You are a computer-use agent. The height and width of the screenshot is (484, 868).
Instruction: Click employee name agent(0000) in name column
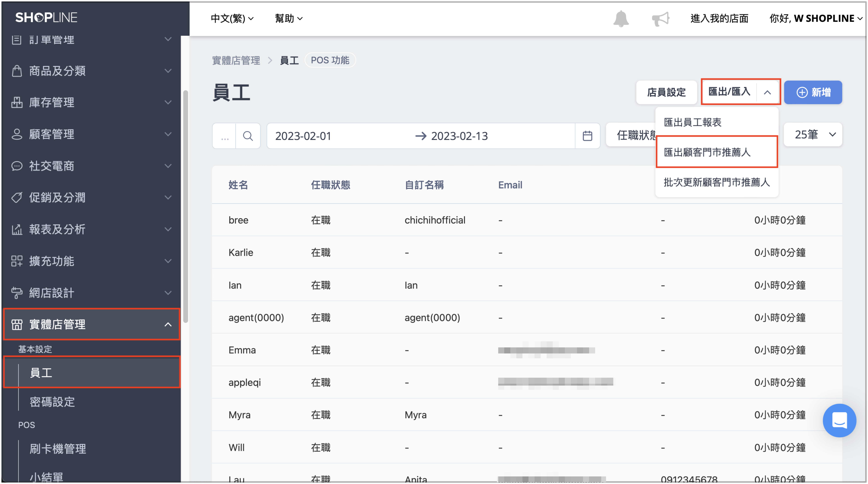coord(256,318)
